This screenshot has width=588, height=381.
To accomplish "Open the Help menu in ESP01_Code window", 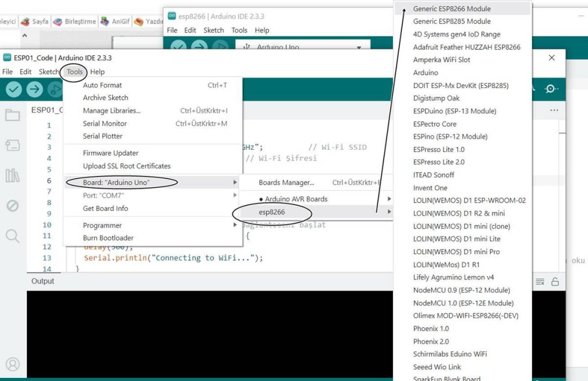I will coord(98,72).
